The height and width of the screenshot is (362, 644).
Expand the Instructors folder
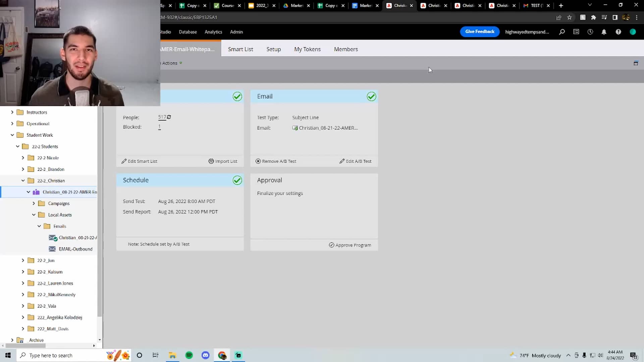point(12,112)
